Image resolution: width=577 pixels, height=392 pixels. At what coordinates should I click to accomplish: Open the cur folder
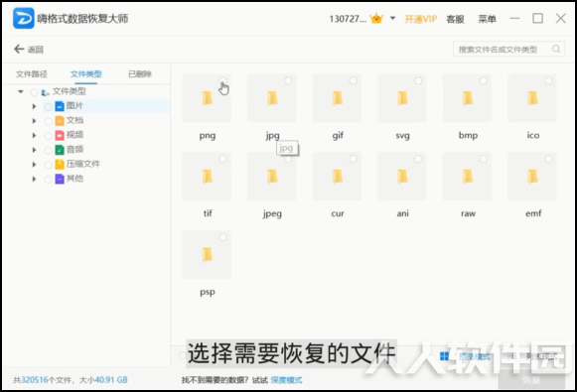(x=337, y=176)
